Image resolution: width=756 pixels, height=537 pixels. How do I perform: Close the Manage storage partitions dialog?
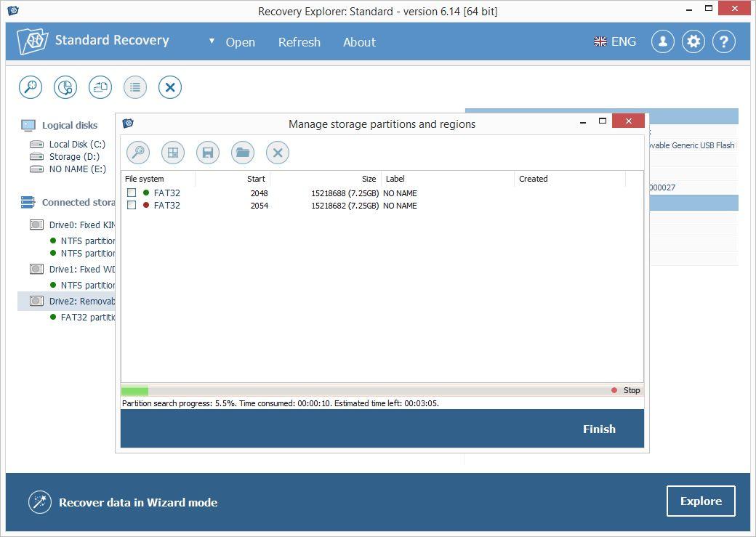pyautogui.click(x=628, y=121)
